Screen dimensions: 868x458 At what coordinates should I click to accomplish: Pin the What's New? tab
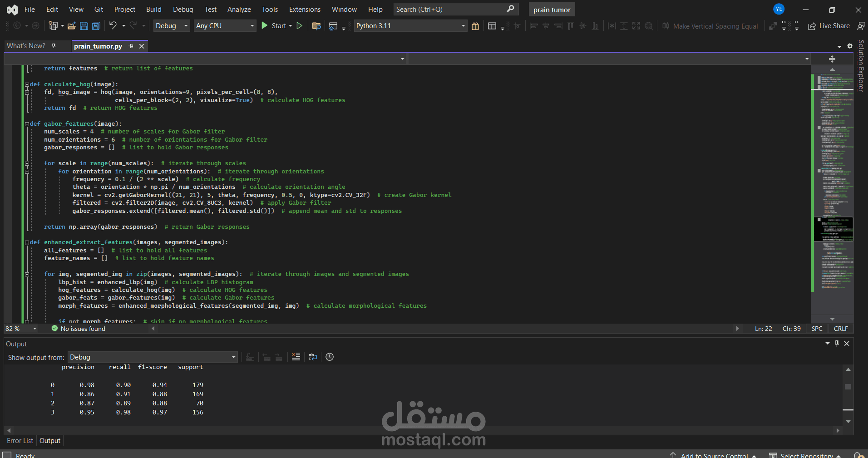54,45
